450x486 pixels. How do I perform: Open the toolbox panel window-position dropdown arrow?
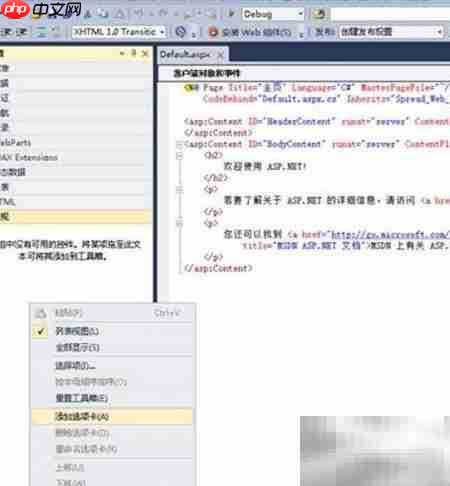122,53
